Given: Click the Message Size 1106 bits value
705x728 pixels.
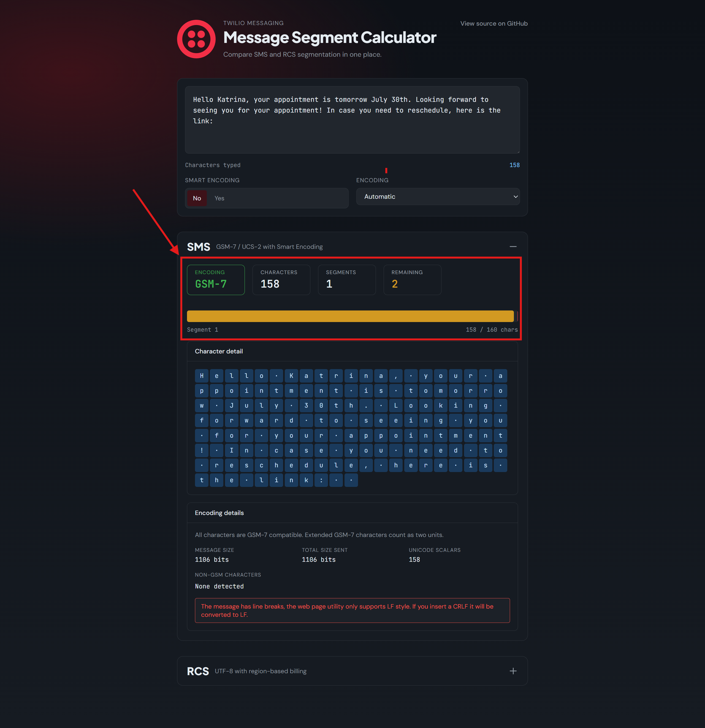Looking at the screenshot, I should 212,559.
